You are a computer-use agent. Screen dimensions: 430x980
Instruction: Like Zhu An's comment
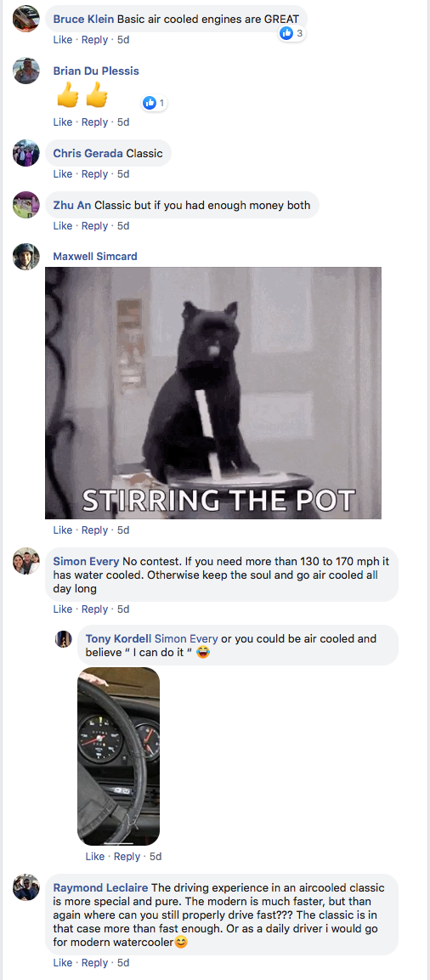pos(63,225)
